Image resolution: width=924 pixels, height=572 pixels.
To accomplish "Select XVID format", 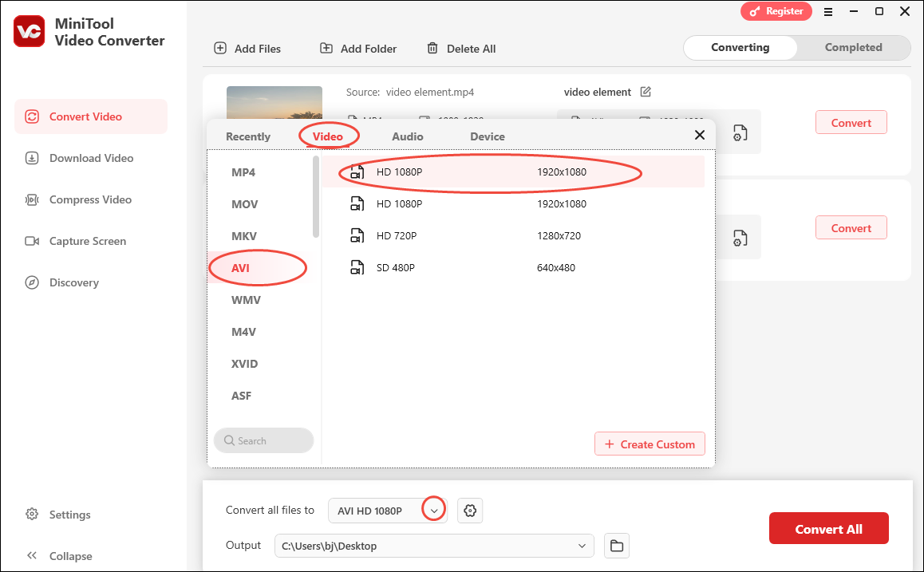I will coord(244,364).
